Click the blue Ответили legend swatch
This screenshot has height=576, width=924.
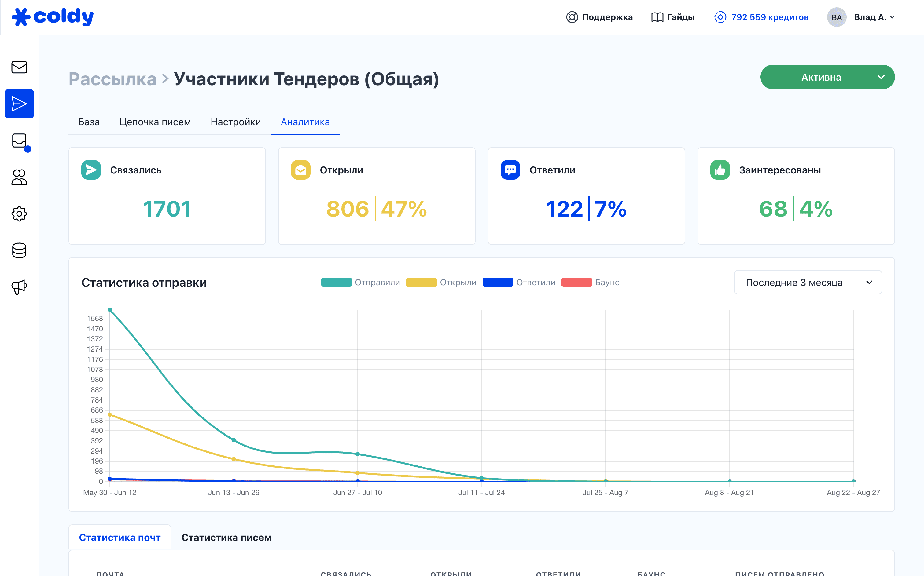497,282
